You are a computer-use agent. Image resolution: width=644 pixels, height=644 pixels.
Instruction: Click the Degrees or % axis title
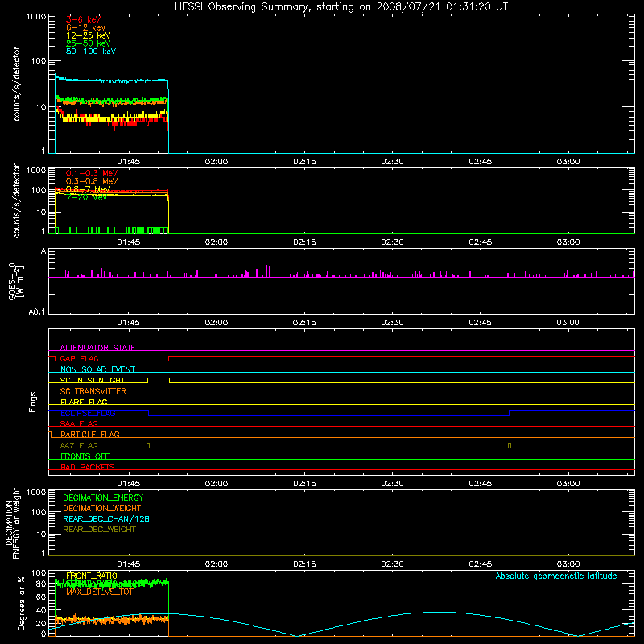(21, 604)
